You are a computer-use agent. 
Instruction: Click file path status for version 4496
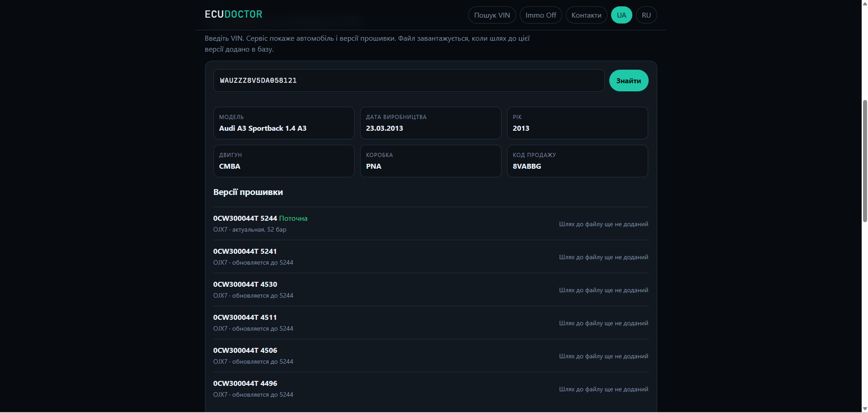tap(603, 389)
